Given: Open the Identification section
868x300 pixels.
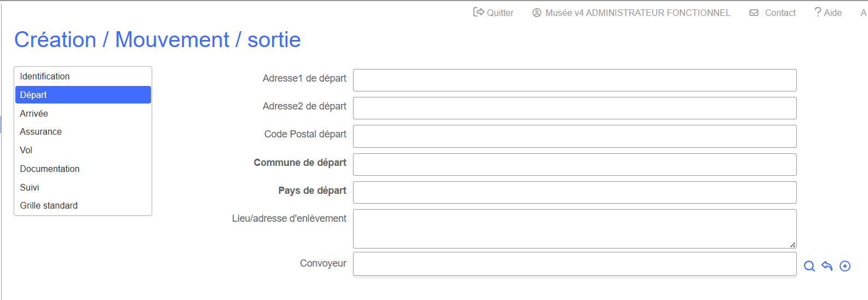Looking at the screenshot, I should (45, 76).
